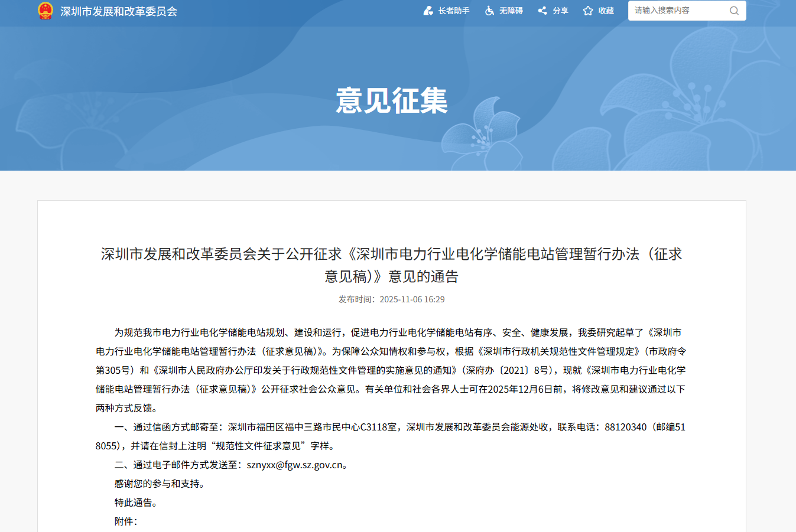Viewport: 796px width, 532px height.
Task: Click the 无障碍 wheelchair icon
Action: click(x=489, y=11)
